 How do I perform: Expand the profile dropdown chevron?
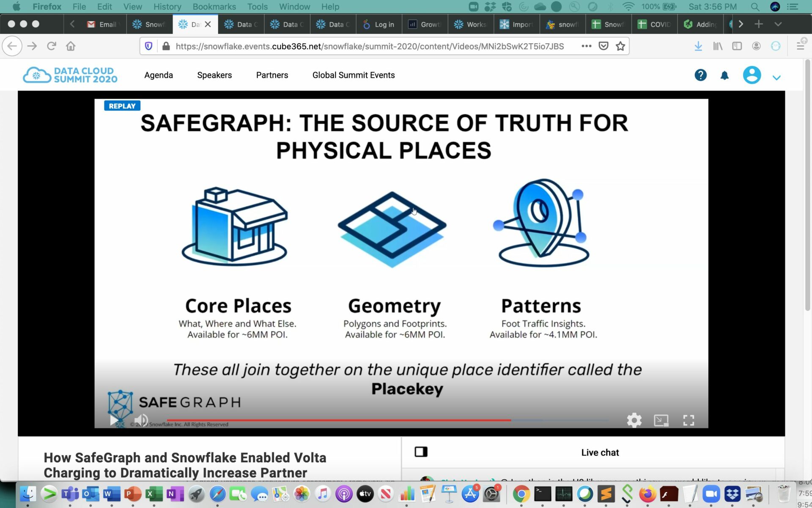[x=776, y=77]
